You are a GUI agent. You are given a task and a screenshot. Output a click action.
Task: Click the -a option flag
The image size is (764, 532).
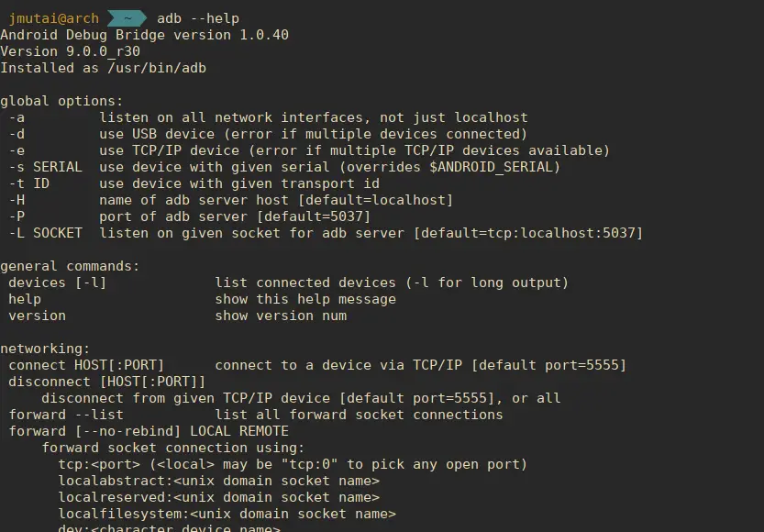click(17, 118)
